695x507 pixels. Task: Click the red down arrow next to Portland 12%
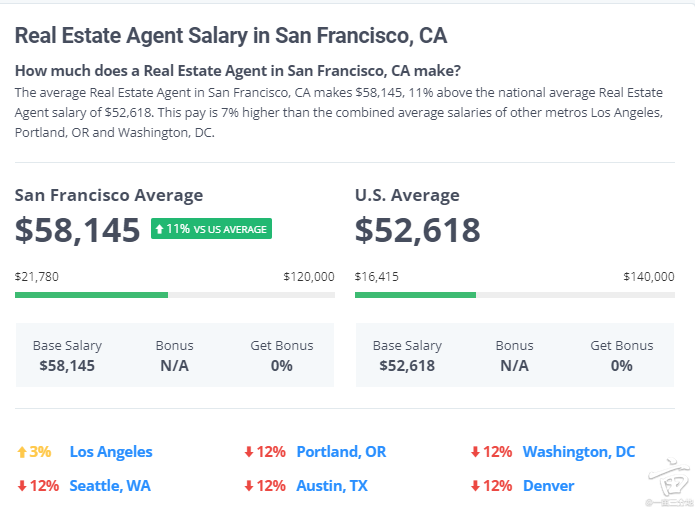[249, 452]
